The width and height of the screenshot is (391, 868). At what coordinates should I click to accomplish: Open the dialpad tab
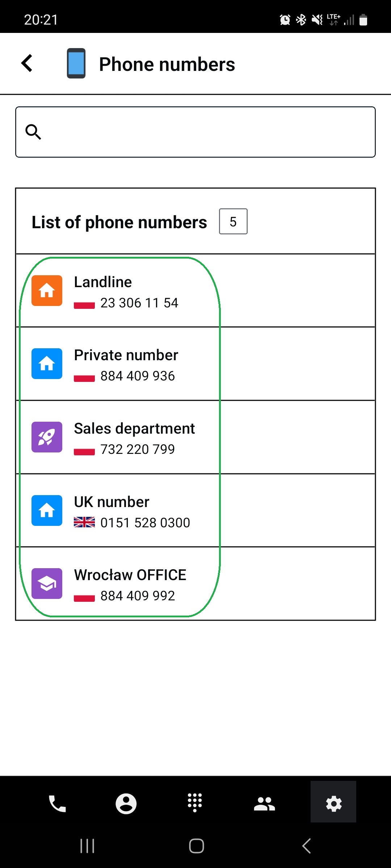tap(195, 803)
